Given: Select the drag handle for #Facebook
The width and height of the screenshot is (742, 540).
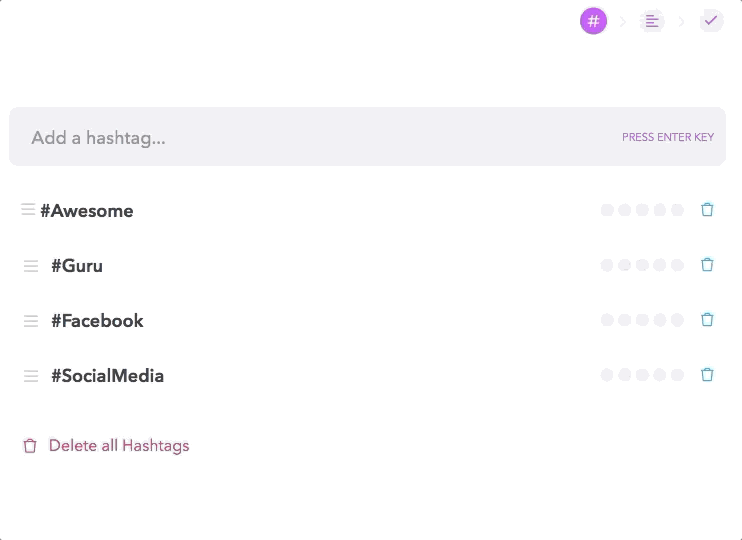Looking at the screenshot, I should click(31, 321).
